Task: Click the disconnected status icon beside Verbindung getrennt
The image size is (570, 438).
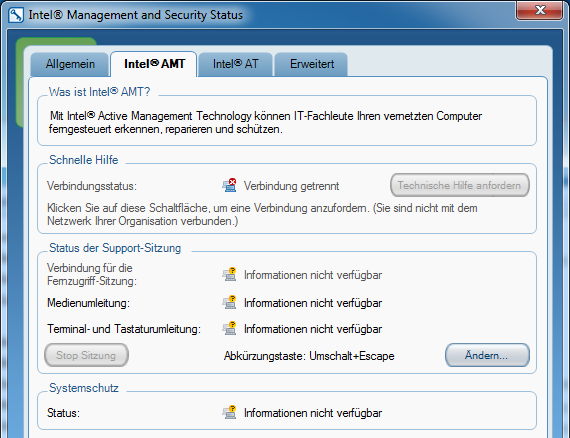Action: [x=229, y=185]
